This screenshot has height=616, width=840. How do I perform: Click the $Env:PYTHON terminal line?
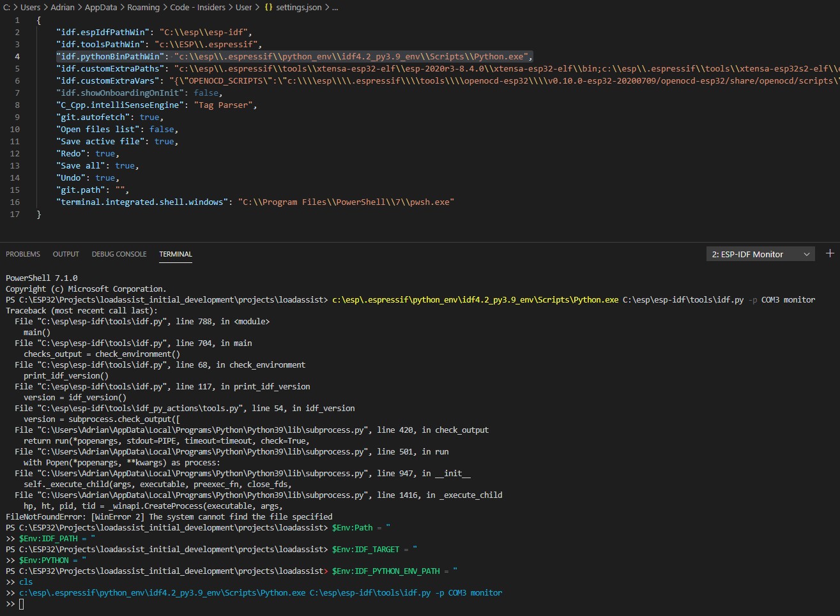pyautogui.click(x=46, y=560)
